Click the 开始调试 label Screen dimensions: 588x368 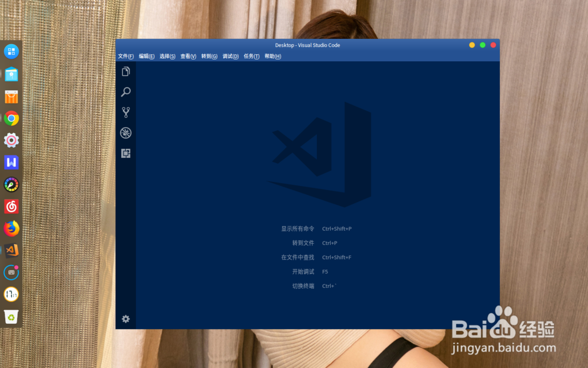click(303, 271)
